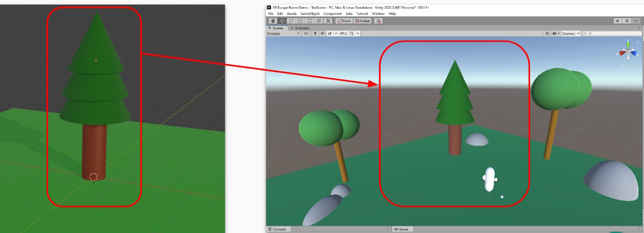The image size is (644, 233).
Task: Toggle Pivot/Center handle position
Action: [x=344, y=21]
